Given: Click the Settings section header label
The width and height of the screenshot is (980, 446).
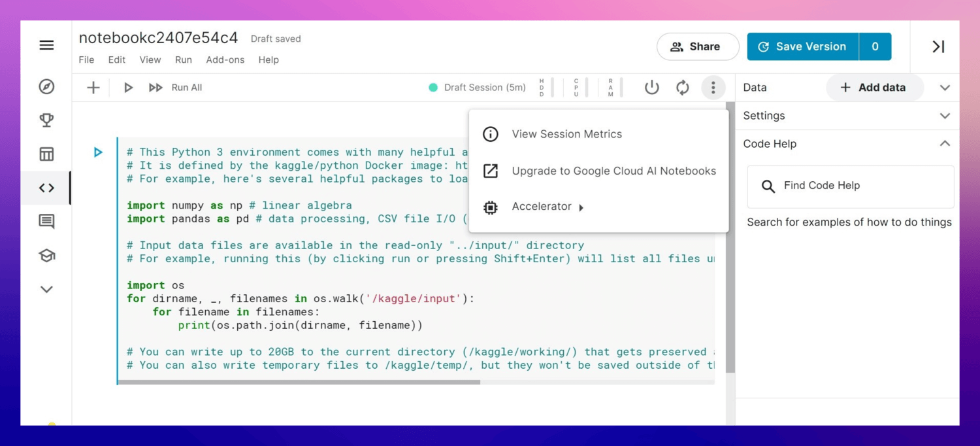Looking at the screenshot, I should [764, 116].
